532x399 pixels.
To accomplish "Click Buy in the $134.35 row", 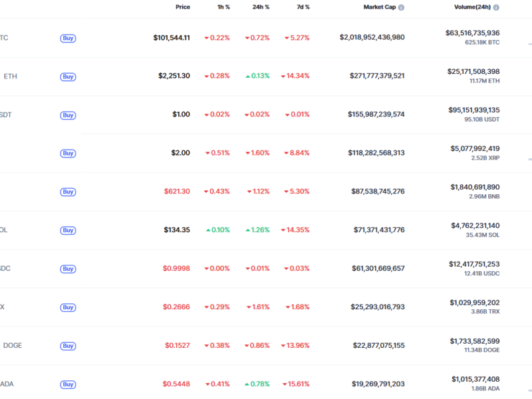I will click(x=68, y=230).
